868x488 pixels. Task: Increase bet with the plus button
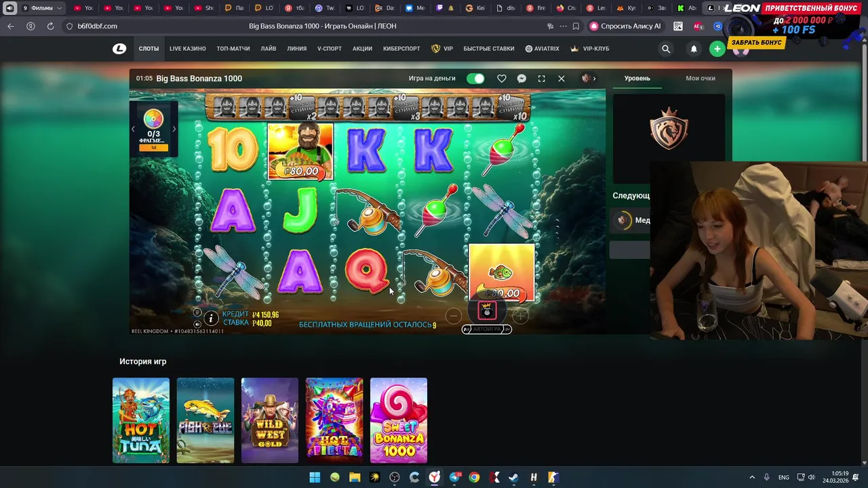(520, 315)
